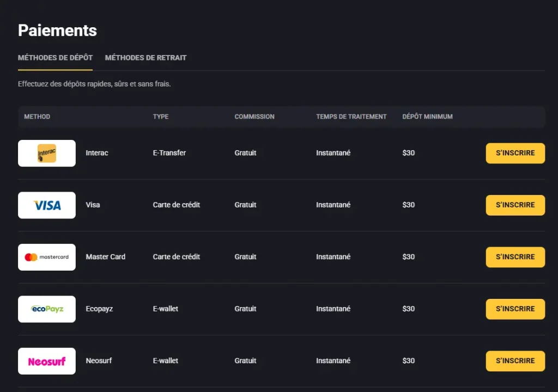558x392 pixels.
Task: Select the Neosurf method name
Action: tap(99, 361)
